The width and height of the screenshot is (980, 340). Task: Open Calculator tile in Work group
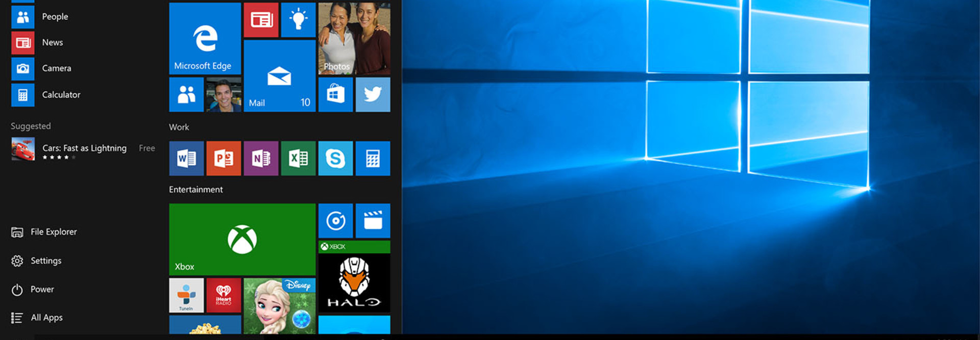(373, 159)
